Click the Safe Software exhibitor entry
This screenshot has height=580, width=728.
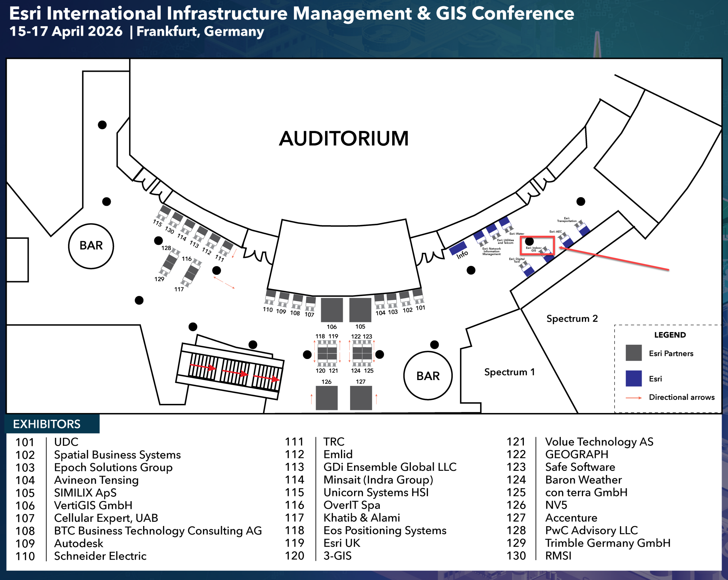[x=580, y=467]
